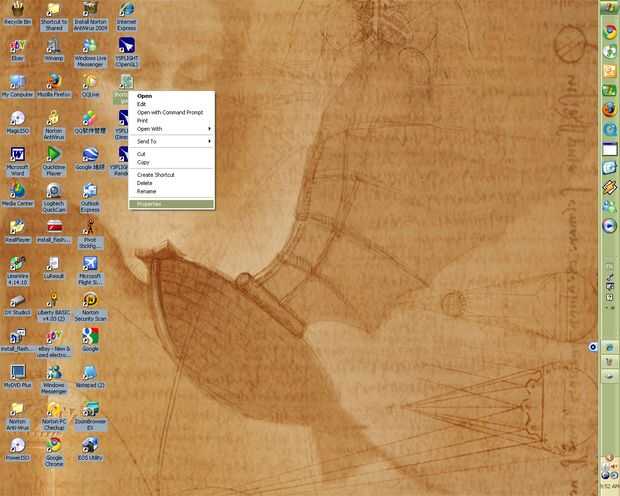Viewport: 620px width, 496px height.
Task: Choose Print in the context menu
Action: (x=172, y=121)
